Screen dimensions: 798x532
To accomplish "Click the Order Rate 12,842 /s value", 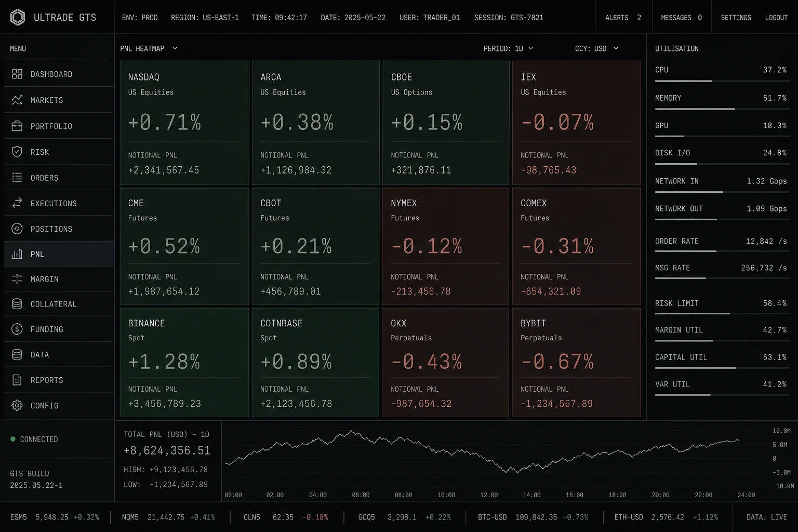I will pyautogui.click(x=766, y=241).
